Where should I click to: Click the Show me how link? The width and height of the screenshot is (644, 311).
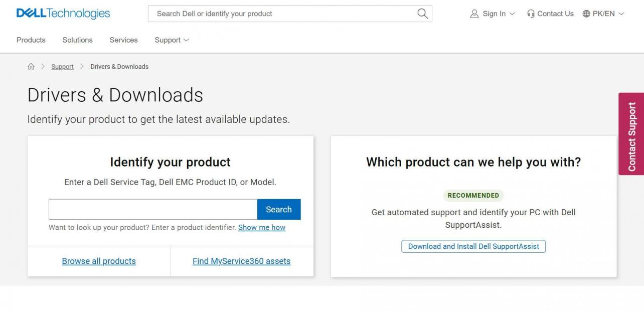click(x=262, y=227)
